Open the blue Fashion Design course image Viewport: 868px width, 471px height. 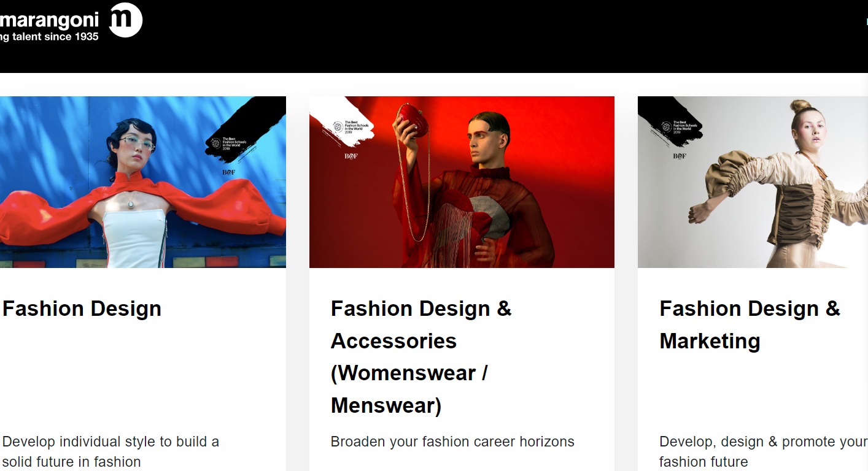(x=143, y=182)
